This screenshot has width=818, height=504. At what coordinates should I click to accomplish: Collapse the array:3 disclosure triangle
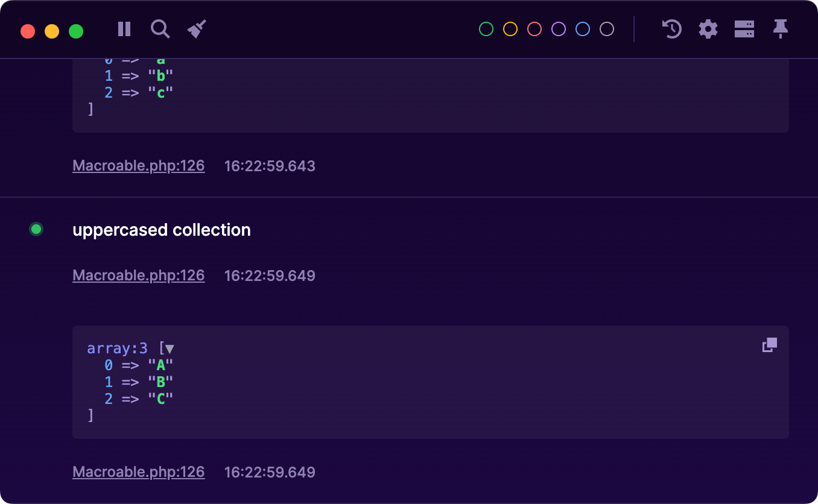(168, 348)
